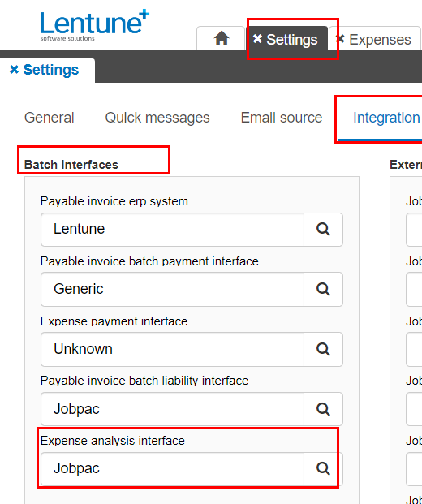Screen dimensions: 422x504
Task: Search icon for batch liability interface Jobpac
Action: point(323,409)
